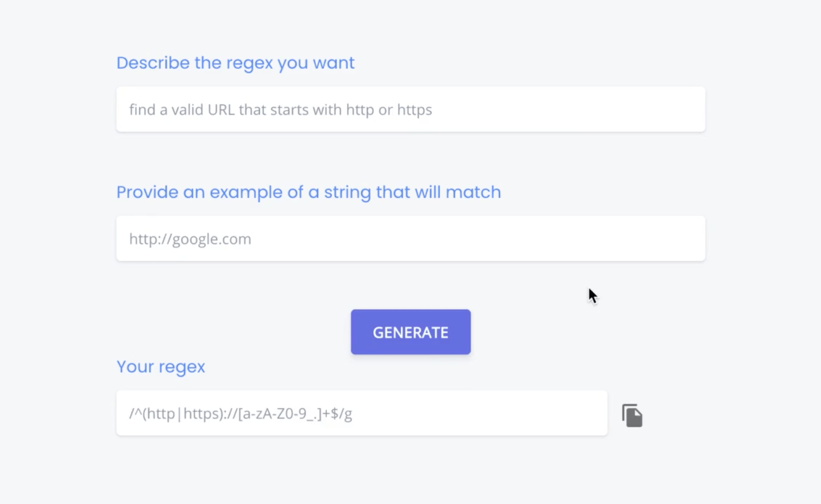Click the example matching string input
This screenshot has width=821, height=504.
pyautogui.click(x=410, y=239)
